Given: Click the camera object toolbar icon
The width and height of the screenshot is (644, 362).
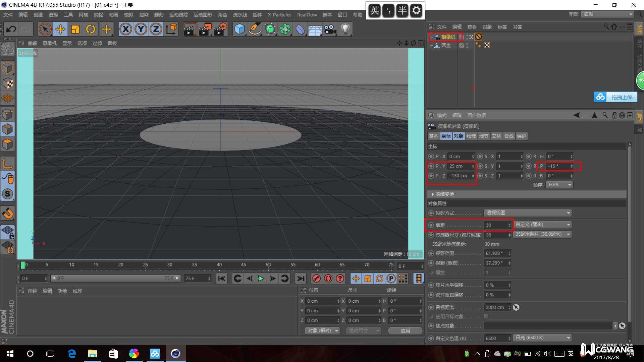Looking at the screenshot, I should pyautogui.click(x=330, y=29).
